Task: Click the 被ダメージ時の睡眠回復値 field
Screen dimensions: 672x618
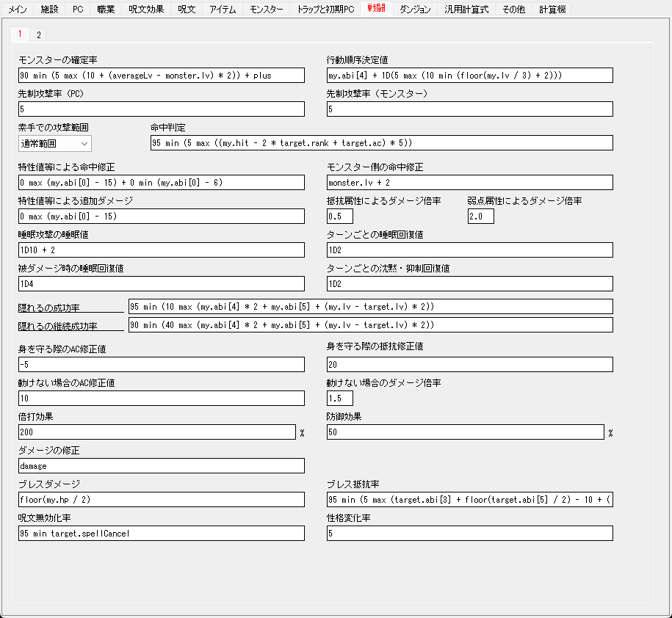Action: (162, 283)
